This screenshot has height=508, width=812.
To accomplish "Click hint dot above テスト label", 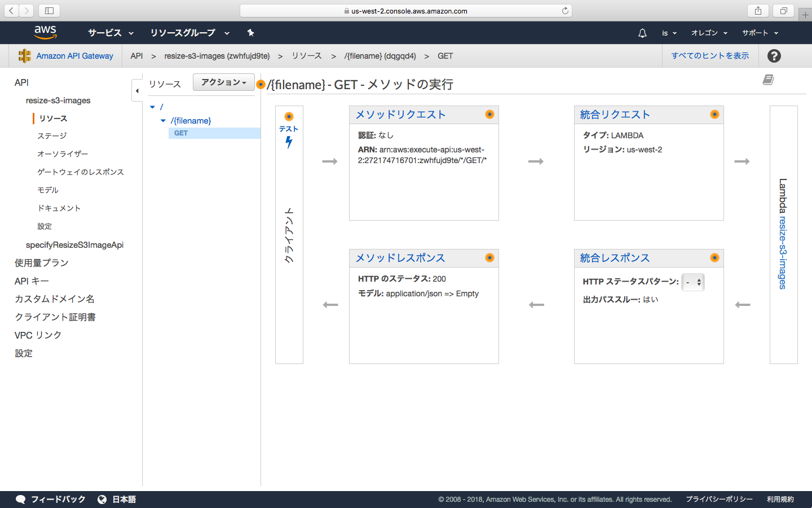I will [x=289, y=117].
